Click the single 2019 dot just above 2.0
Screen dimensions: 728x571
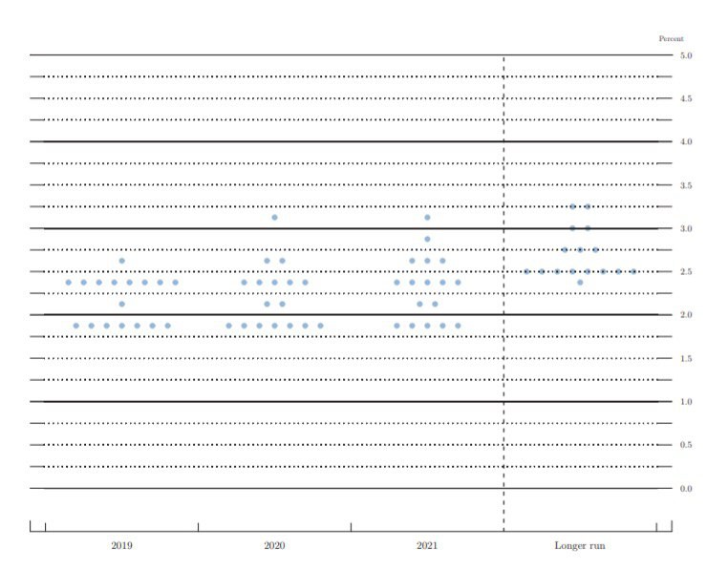[121, 305]
